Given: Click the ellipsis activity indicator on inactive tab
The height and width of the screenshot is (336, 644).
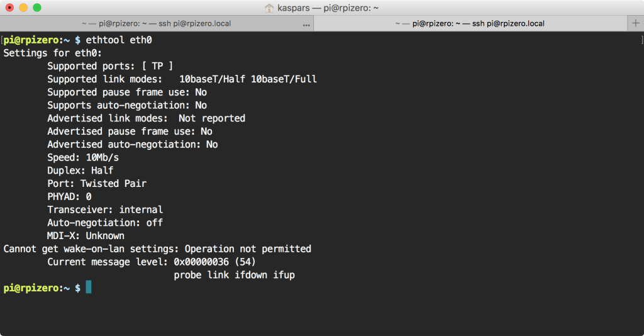Looking at the screenshot, I should click(306, 25).
